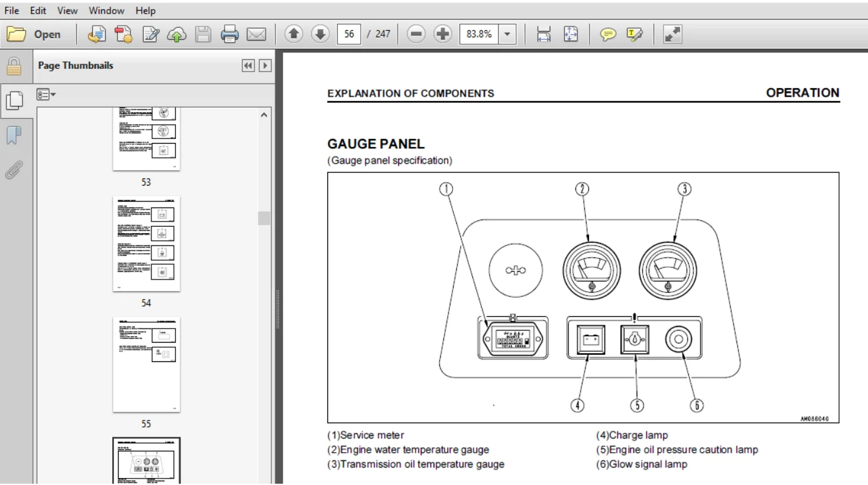Click '(3)Transmission oil temperature gauge' text
This screenshot has height=485, width=868.
pos(416,464)
